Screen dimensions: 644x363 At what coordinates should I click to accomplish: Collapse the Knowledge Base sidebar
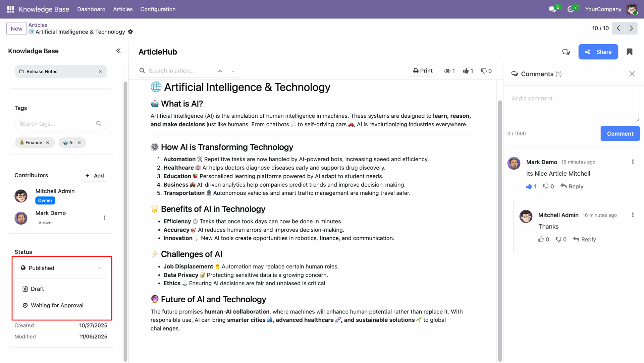(x=118, y=51)
